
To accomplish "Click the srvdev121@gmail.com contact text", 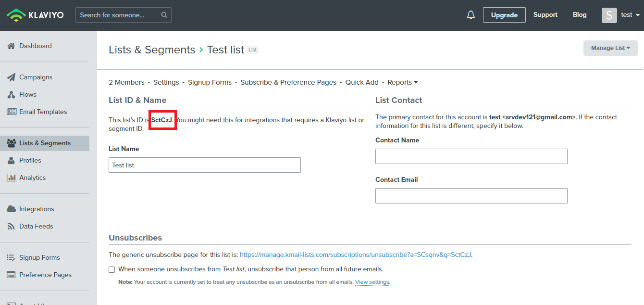I will pyautogui.click(x=539, y=117).
